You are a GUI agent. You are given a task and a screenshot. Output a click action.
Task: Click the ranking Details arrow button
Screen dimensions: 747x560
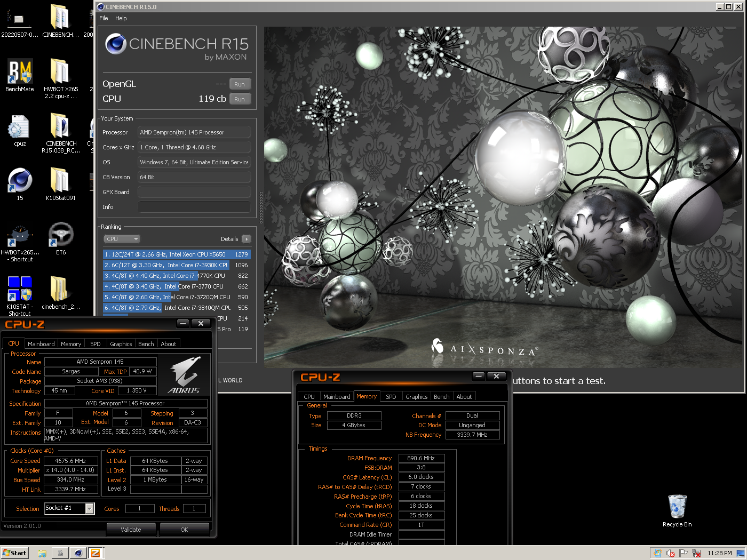(246, 239)
